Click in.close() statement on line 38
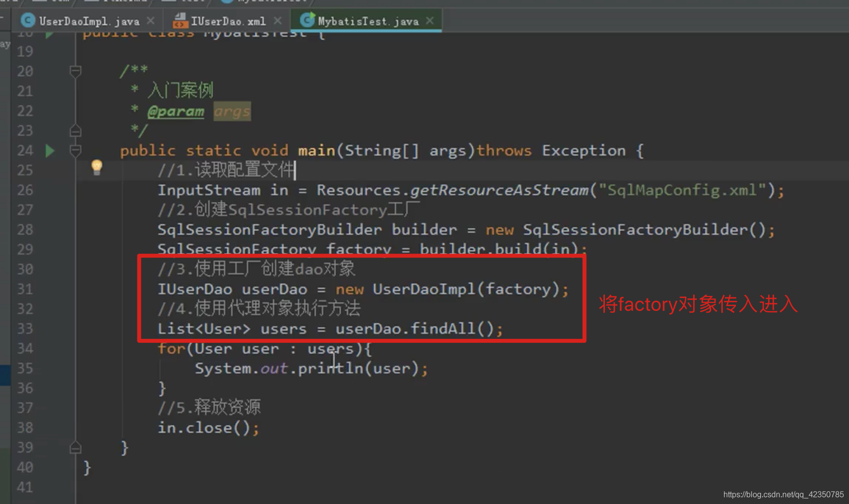 click(208, 428)
